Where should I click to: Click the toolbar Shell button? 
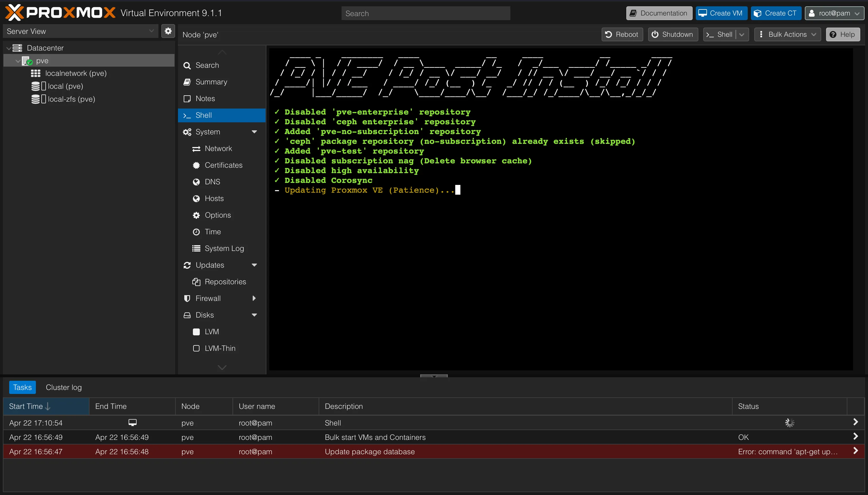point(720,34)
